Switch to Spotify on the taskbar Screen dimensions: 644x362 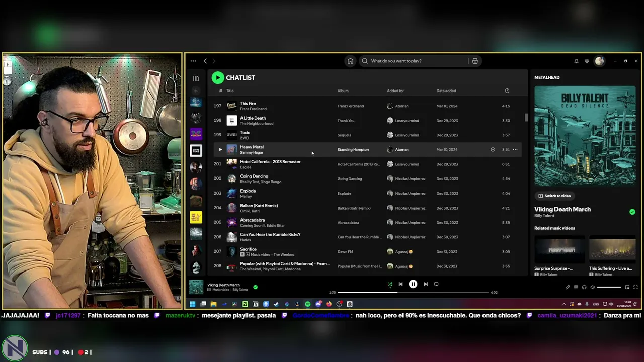click(x=308, y=304)
